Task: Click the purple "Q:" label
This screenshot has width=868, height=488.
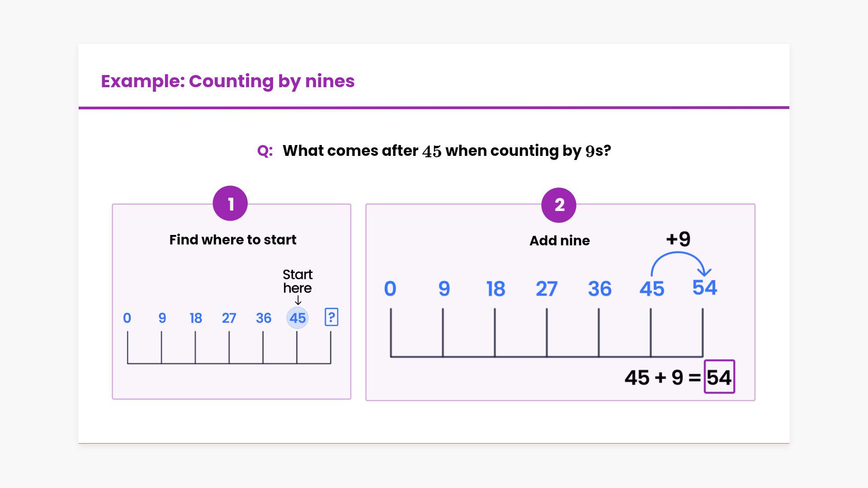Action: (x=265, y=151)
